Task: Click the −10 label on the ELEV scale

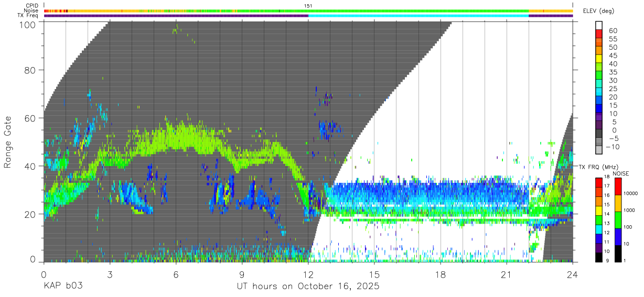Action: pos(611,147)
